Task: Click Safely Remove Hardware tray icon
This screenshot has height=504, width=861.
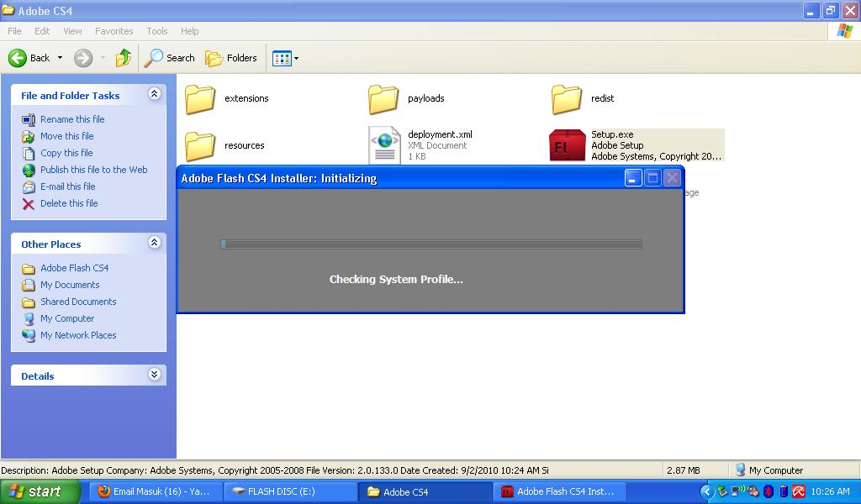Action: pos(722,491)
